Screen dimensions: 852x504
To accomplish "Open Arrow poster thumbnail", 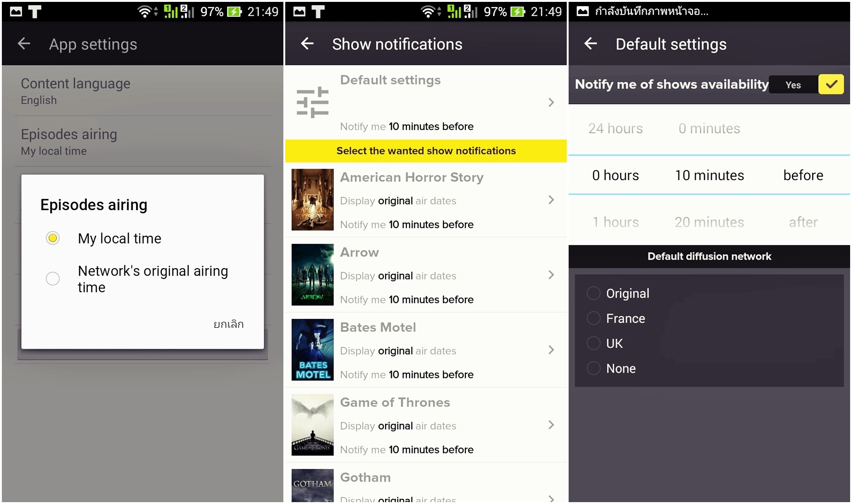I will 312,275.
